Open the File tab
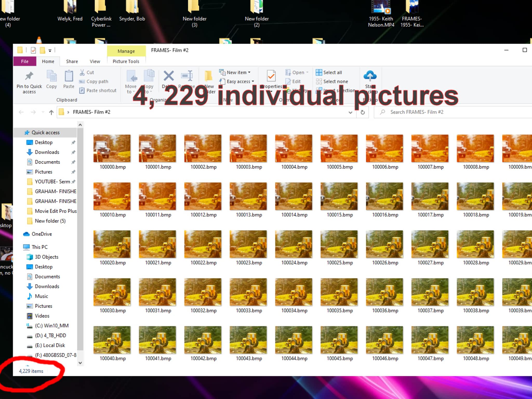 [x=25, y=61]
